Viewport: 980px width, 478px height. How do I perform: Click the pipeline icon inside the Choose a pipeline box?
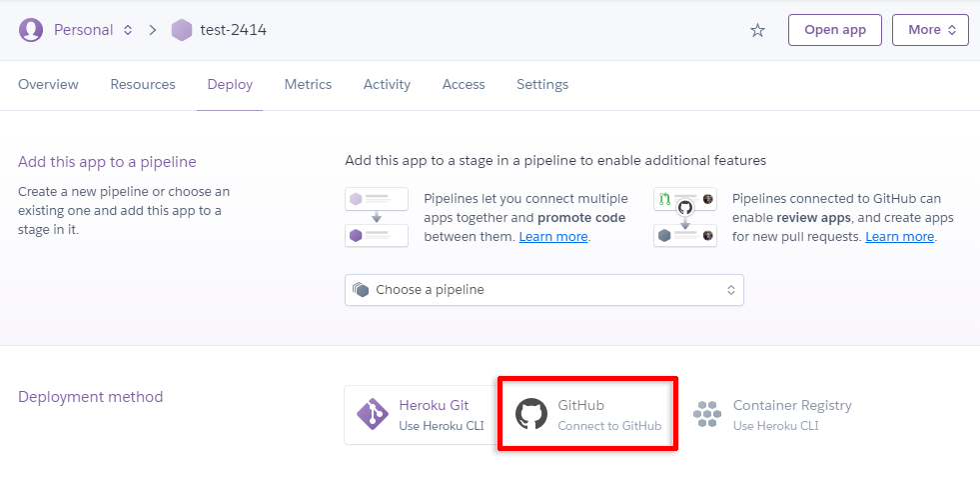point(362,290)
